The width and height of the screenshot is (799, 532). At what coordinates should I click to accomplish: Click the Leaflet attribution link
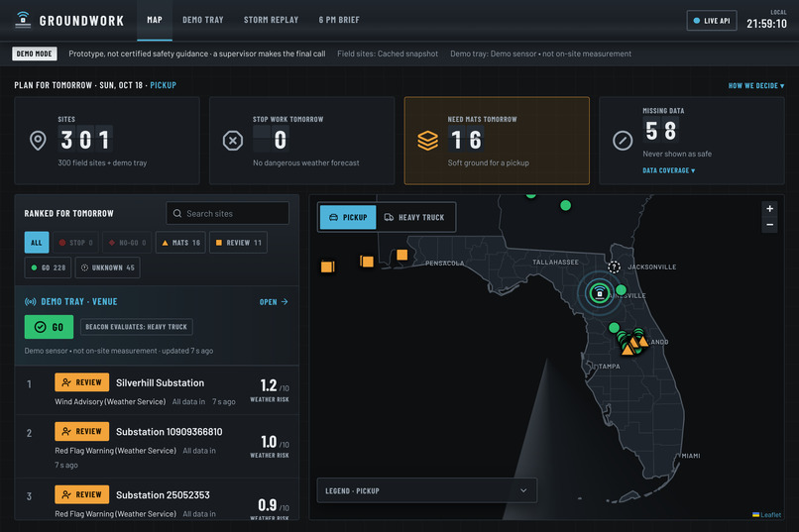point(770,515)
